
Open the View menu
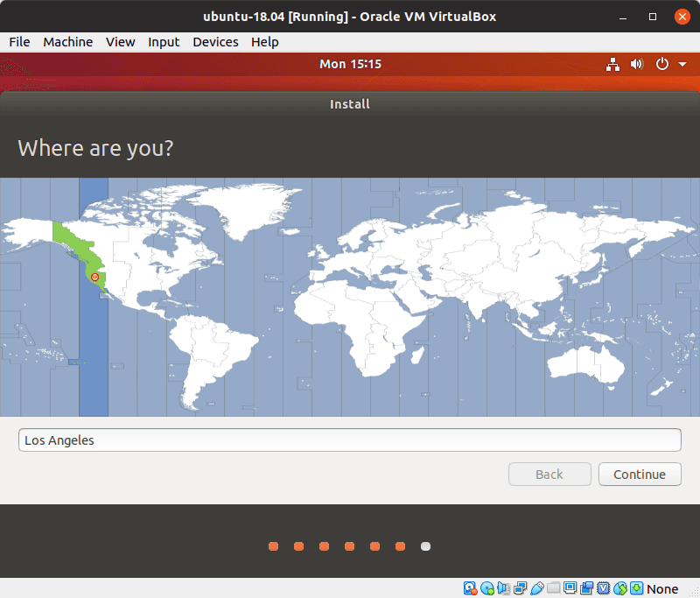[x=121, y=42]
